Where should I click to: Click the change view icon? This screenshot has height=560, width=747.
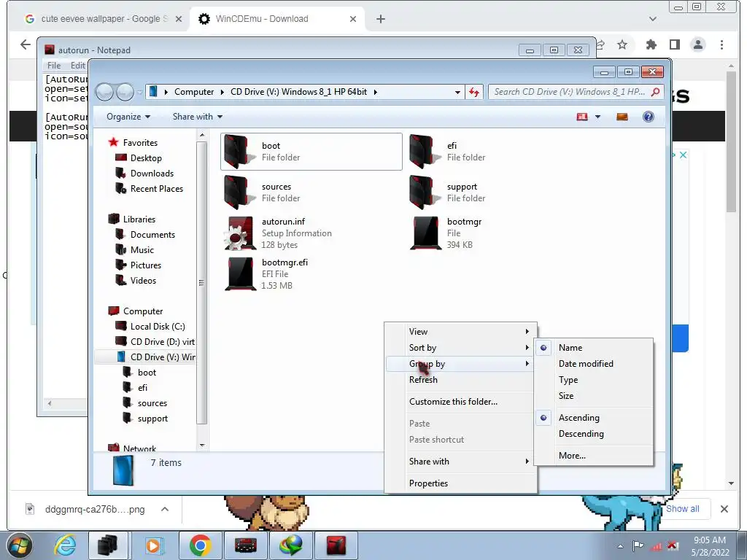point(581,117)
